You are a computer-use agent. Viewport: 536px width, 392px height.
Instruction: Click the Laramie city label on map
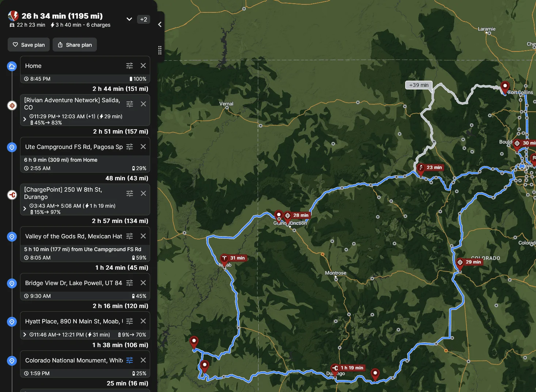[487, 29]
